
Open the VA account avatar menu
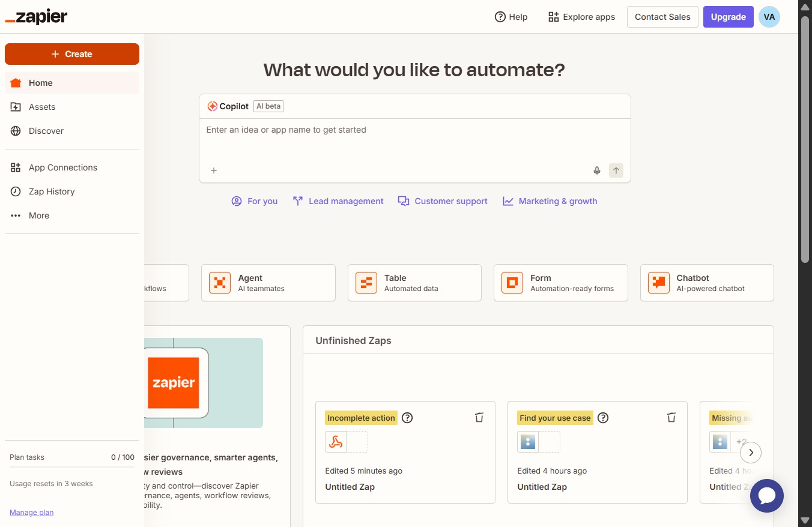769,17
